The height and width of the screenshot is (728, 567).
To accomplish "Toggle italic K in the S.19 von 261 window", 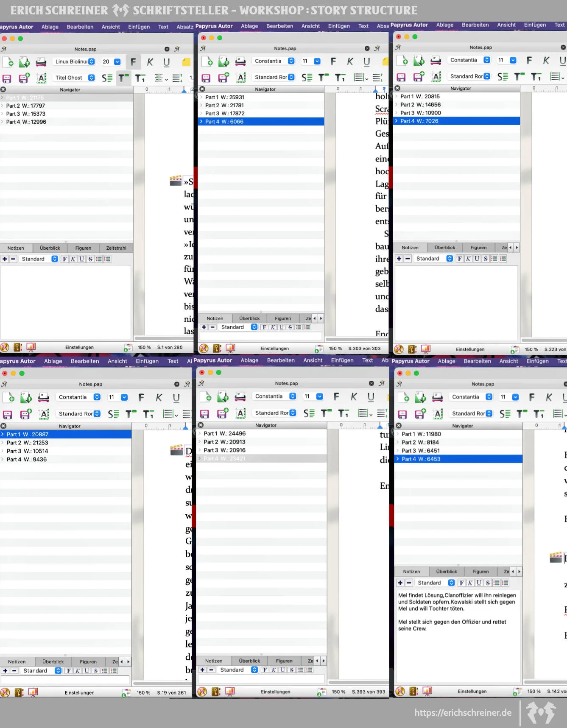I will [159, 397].
